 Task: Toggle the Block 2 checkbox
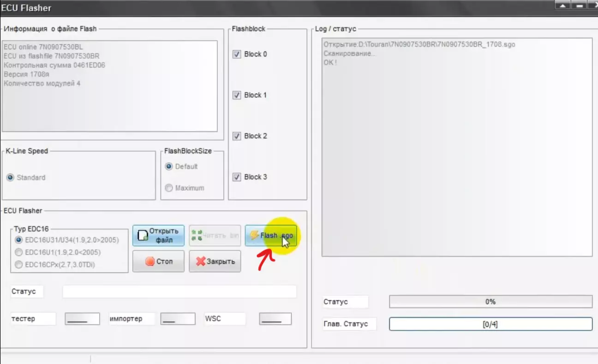237,136
